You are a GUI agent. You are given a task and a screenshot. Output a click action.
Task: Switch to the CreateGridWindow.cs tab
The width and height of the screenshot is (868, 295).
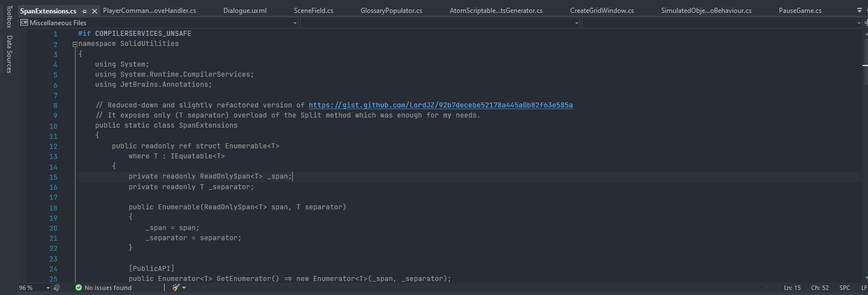point(602,11)
